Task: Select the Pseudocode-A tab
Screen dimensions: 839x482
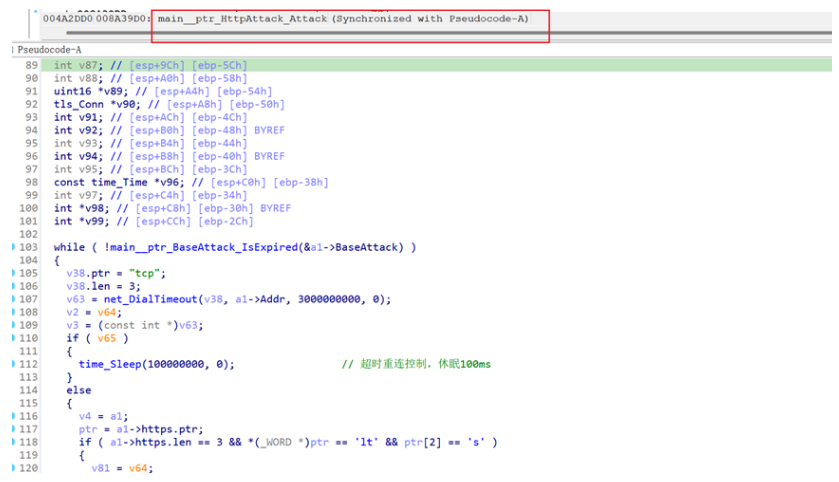Action: tap(49, 50)
